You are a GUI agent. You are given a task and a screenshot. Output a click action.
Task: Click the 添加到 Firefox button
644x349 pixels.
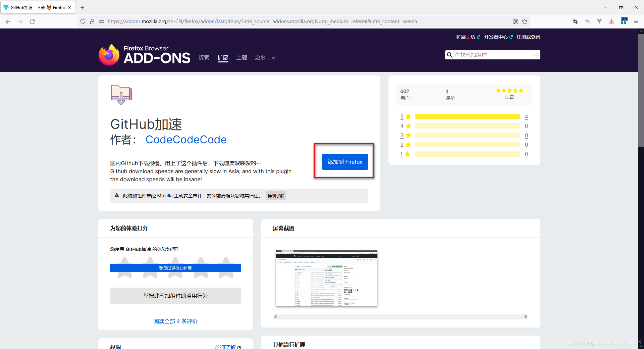[x=345, y=162]
